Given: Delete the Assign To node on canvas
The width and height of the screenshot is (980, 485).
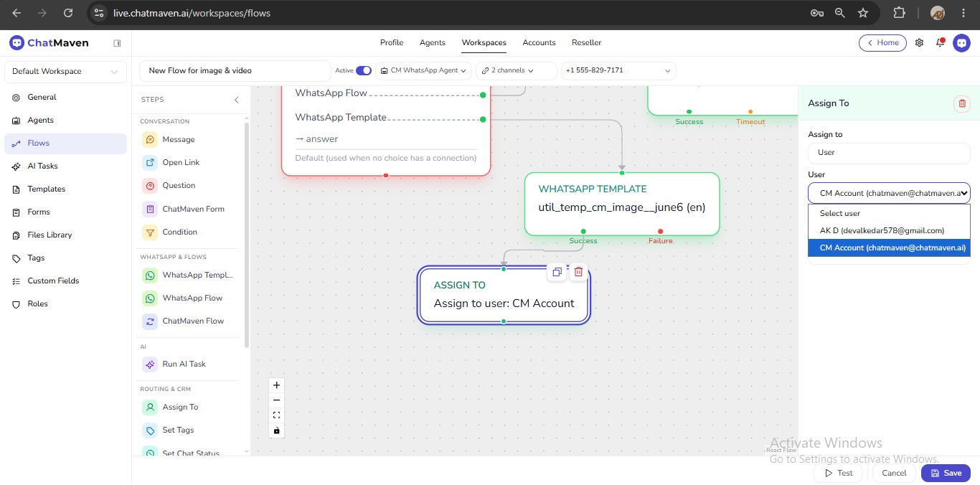Looking at the screenshot, I should [578, 272].
